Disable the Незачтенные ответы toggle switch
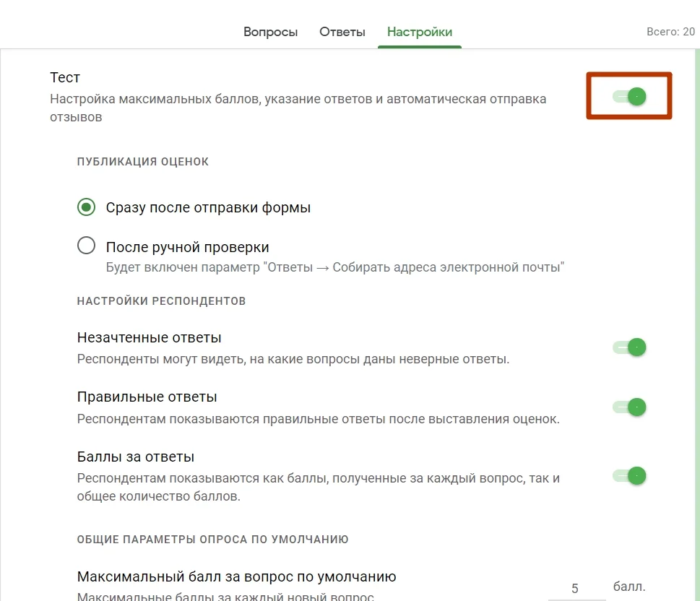 pyautogui.click(x=629, y=347)
